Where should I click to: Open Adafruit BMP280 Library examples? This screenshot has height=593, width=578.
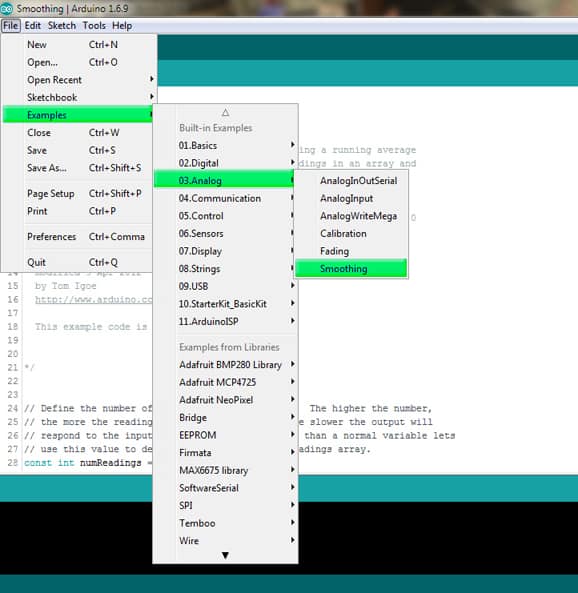pyautogui.click(x=225, y=365)
